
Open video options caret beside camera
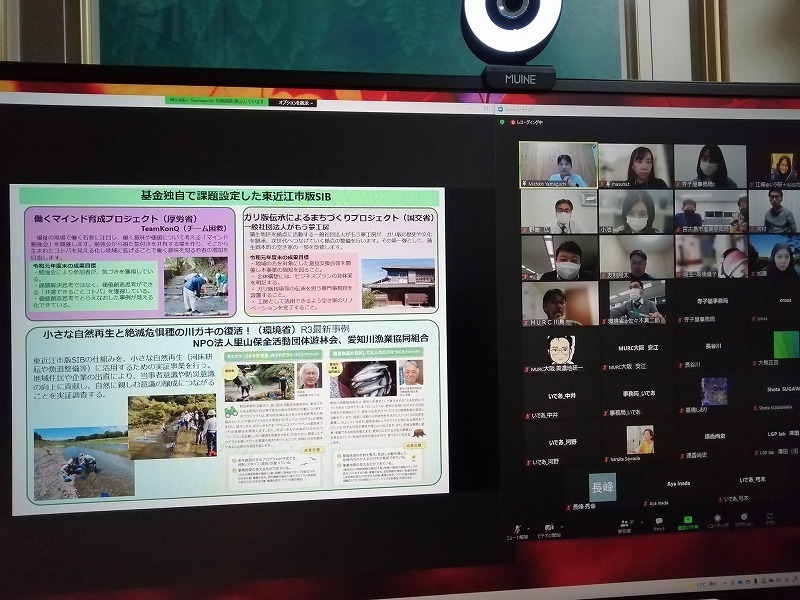pos(560,528)
